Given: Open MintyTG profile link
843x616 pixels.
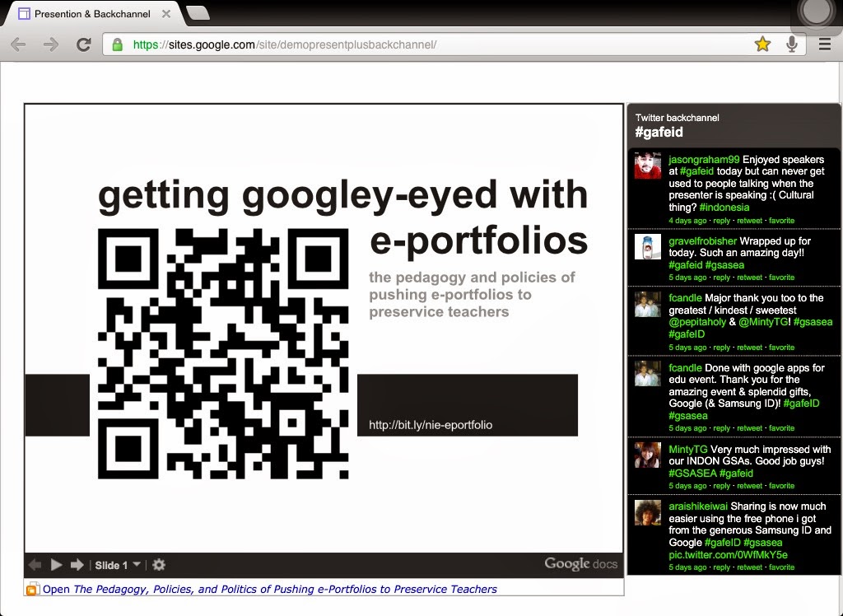Looking at the screenshot, I should pyautogui.click(x=687, y=449).
